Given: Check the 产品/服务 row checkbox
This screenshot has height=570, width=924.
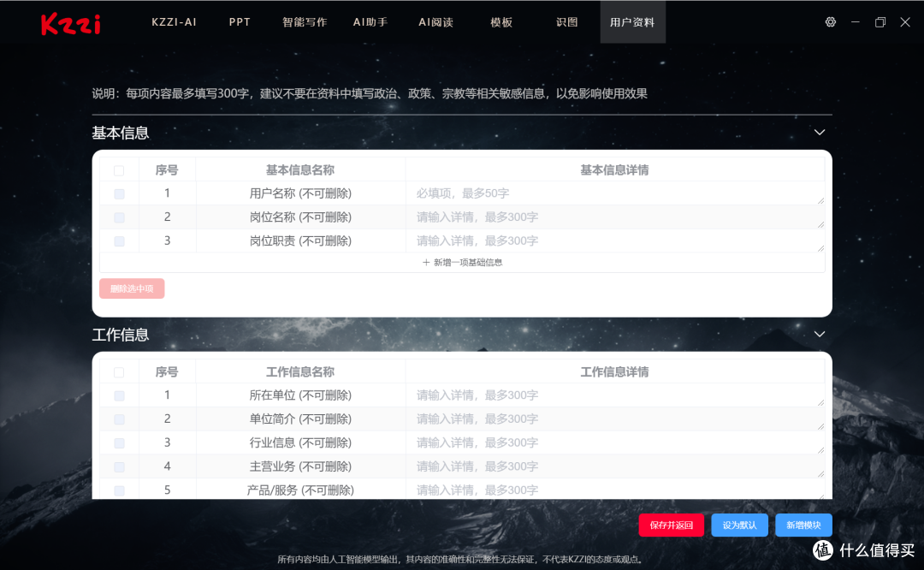Looking at the screenshot, I should [119, 490].
